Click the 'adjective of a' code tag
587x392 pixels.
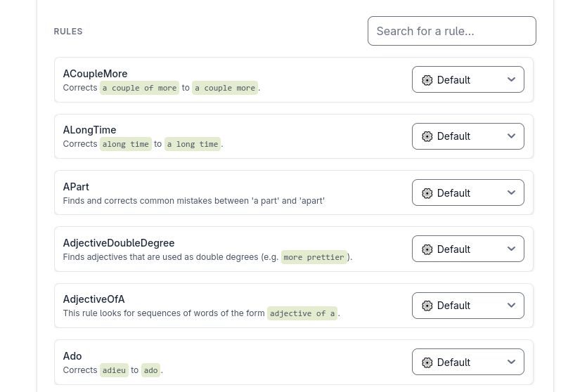[302, 313]
